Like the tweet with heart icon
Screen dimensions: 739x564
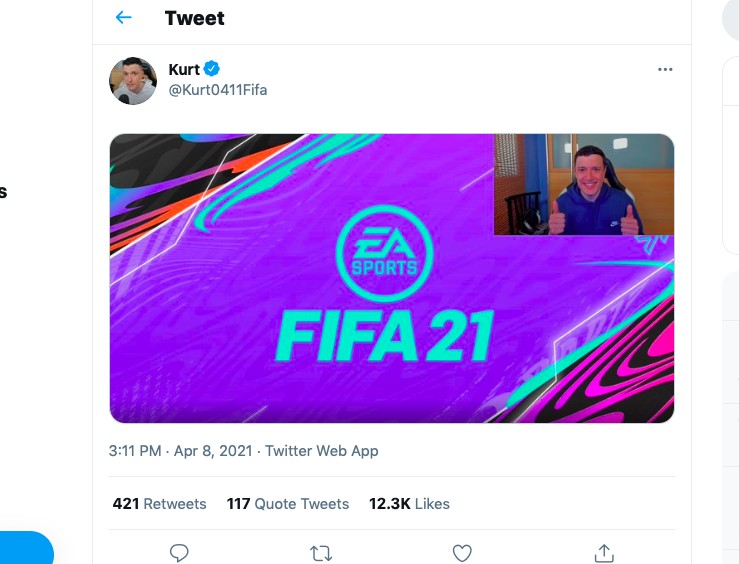(462, 552)
